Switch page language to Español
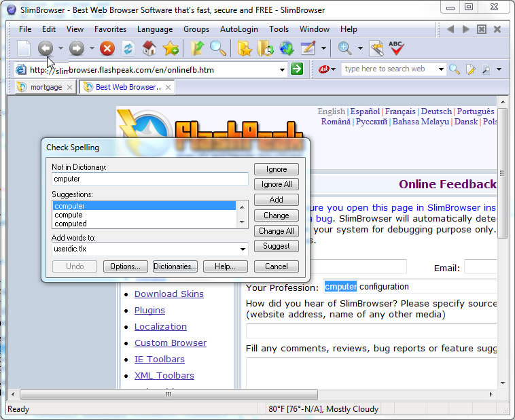Screen dimensions: 515x420 coord(365,111)
